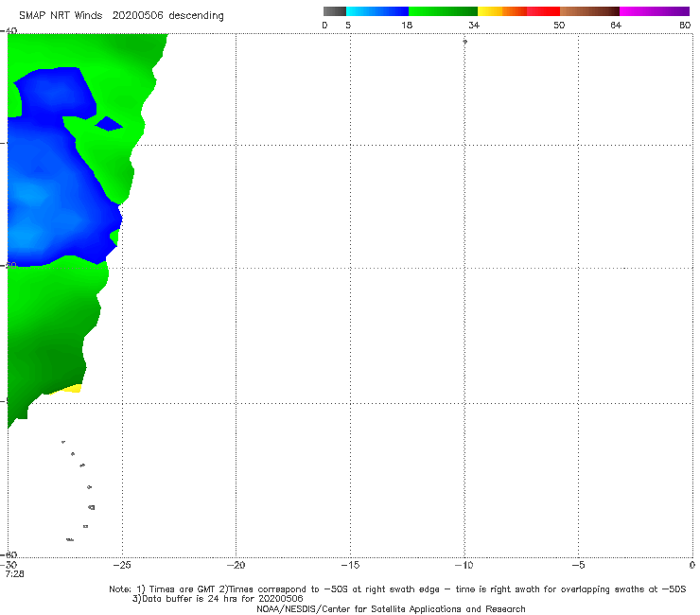Click the color bar label "18"
Viewport: 700px width, 615px height.
(x=407, y=26)
